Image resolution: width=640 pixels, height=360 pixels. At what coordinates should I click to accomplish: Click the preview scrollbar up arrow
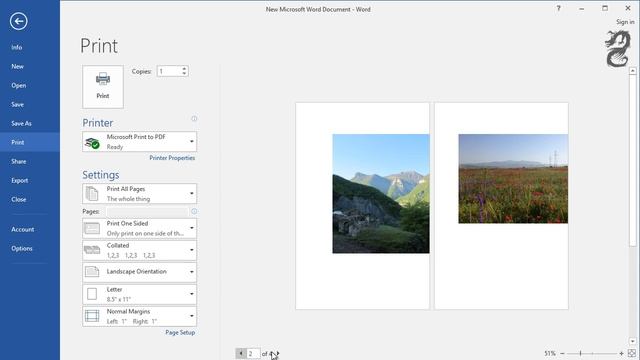(x=633, y=71)
